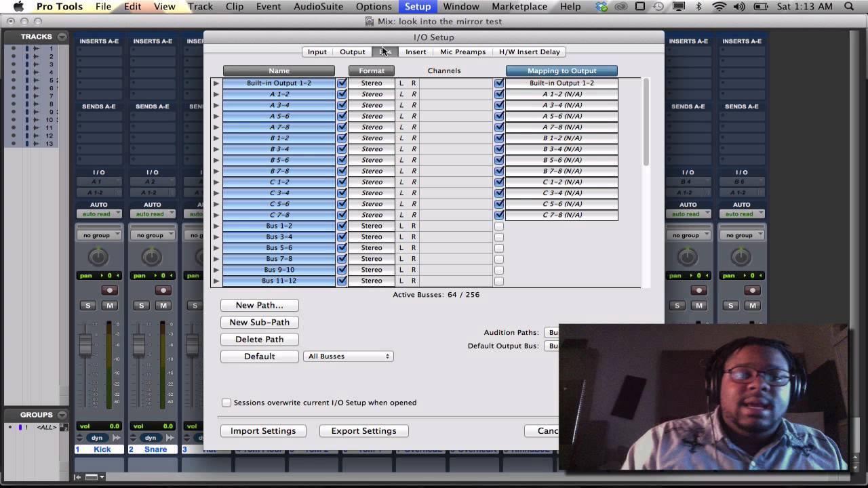868x488 pixels.
Task: Open the AudioSuite menu
Action: 318,7
